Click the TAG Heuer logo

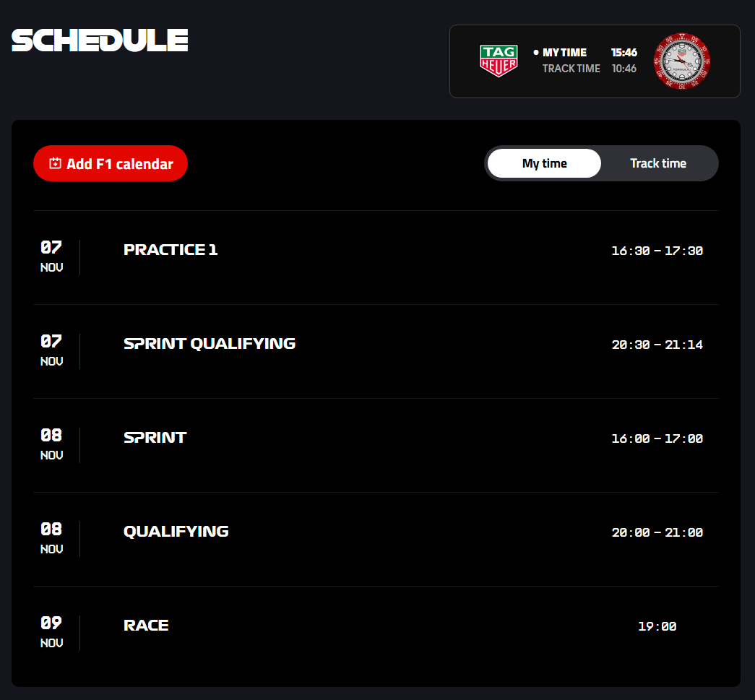(x=499, y=61)
